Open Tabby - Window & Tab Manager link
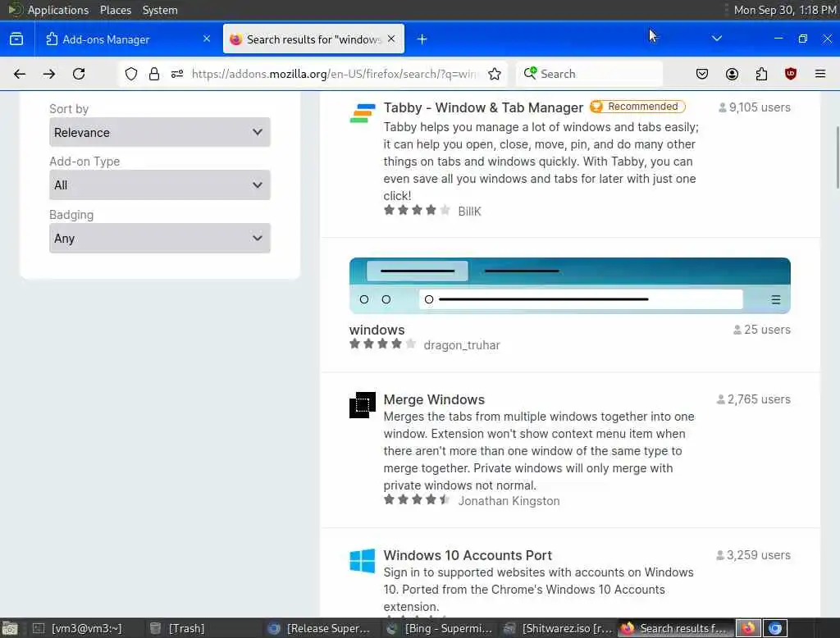 pos(483,107)
